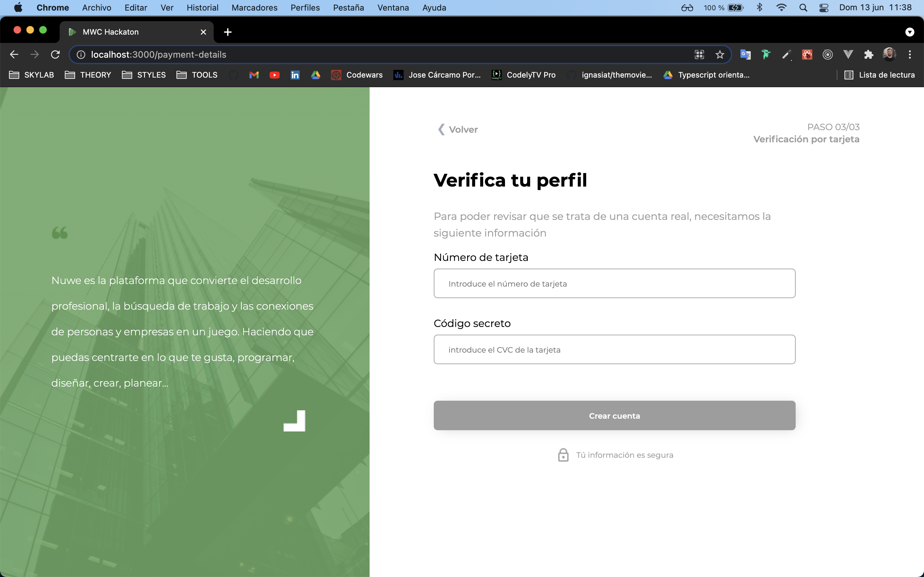Reload the payment-details page

(56, 54)
